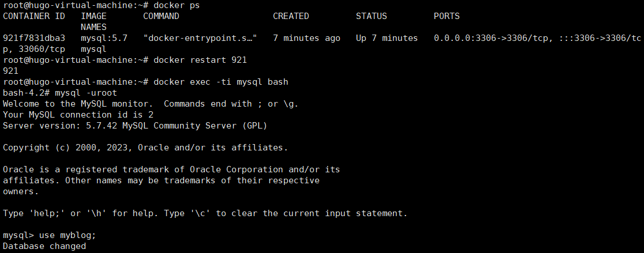Click the CREATED column header text

291,16
